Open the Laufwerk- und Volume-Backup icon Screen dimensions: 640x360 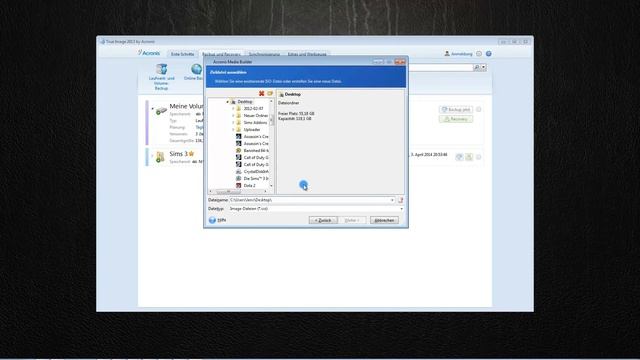click(162, 69)
